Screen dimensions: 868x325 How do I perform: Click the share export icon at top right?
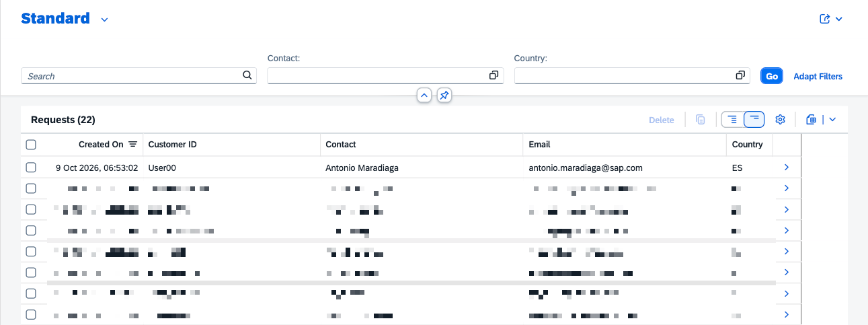(x=825, y=19)
